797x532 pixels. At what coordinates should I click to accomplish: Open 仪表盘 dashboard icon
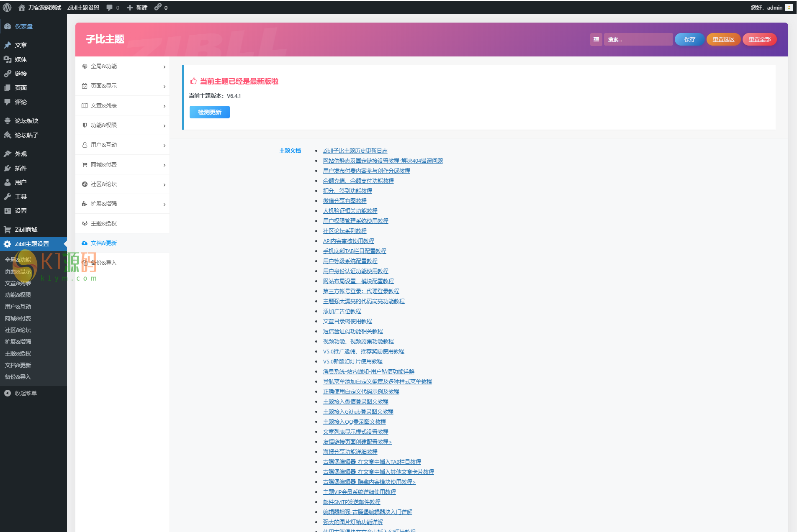8,26
